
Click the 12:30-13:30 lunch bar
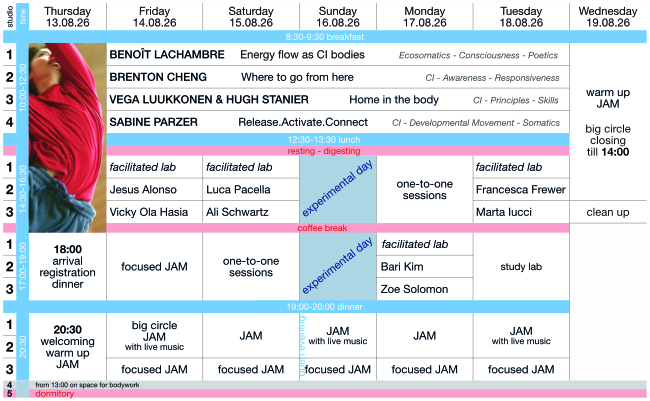point(338,140)
